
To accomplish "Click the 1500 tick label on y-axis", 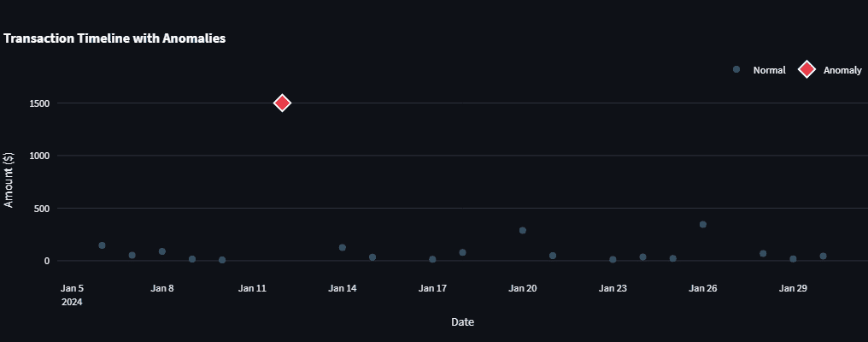I will [x=38, y=103].
